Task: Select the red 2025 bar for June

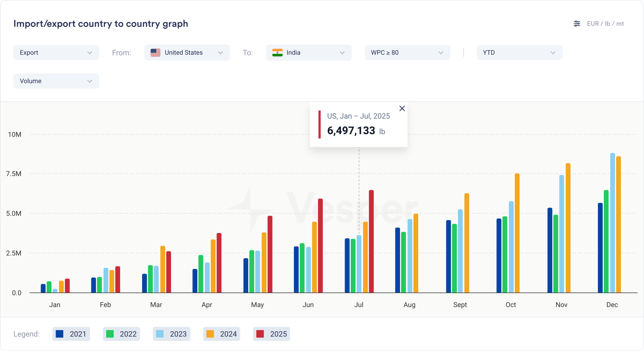Action: click(x=320, y=246)
